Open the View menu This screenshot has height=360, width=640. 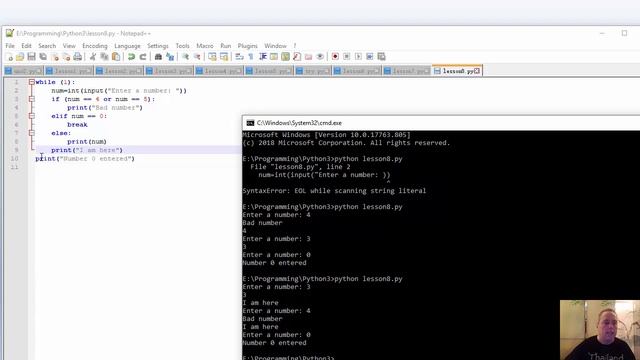[x=69, y=46]
